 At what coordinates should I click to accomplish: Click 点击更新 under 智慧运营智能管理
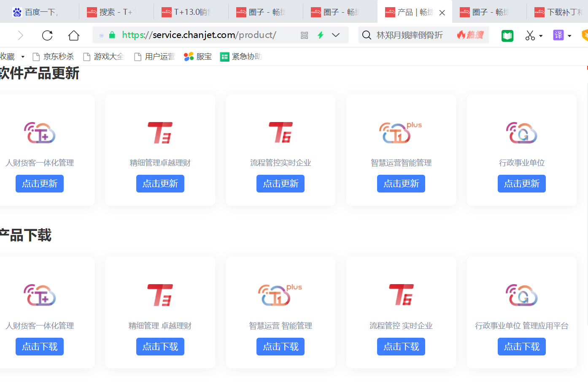point(401,184)
